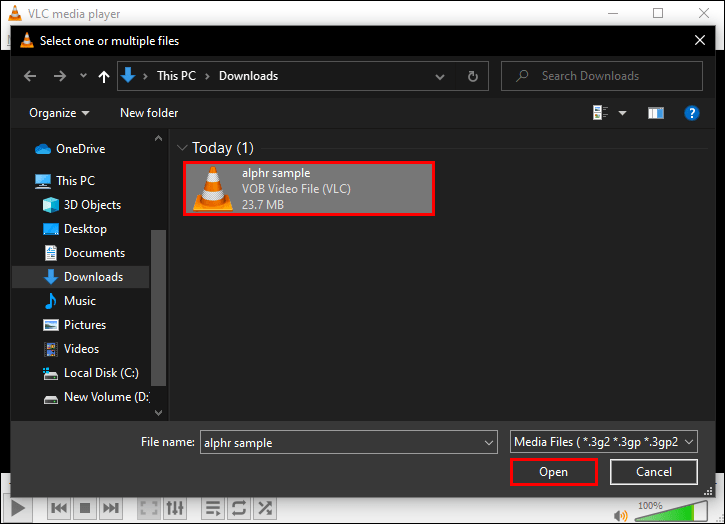This screenshot has width=725, height=524.
Task: Select Downloads in the address breadcrumb
Action: tap(248, 76)
